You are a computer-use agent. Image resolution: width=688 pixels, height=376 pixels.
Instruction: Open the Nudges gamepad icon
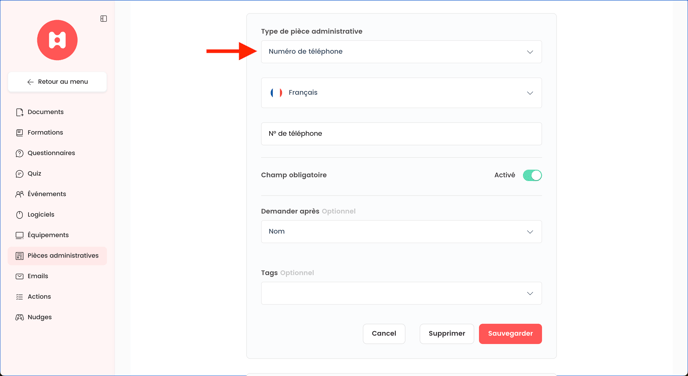[x=19, y=317]
